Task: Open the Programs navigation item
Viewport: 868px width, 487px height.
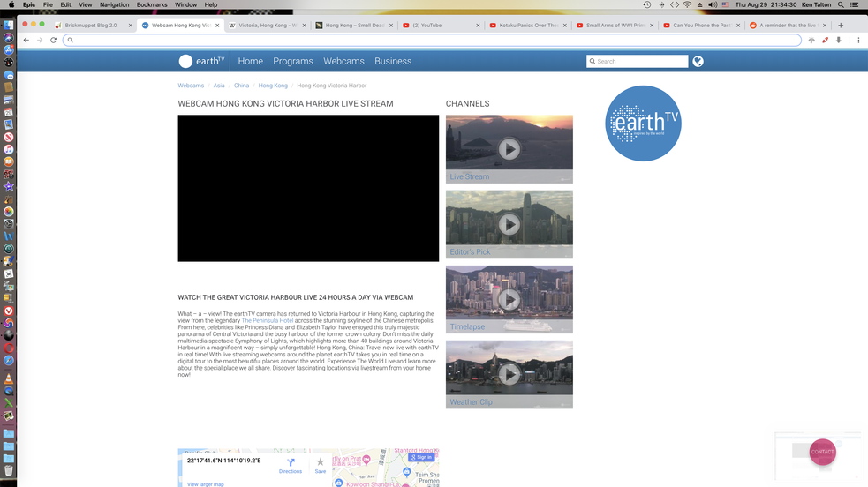Action: [x=293, y=61]
